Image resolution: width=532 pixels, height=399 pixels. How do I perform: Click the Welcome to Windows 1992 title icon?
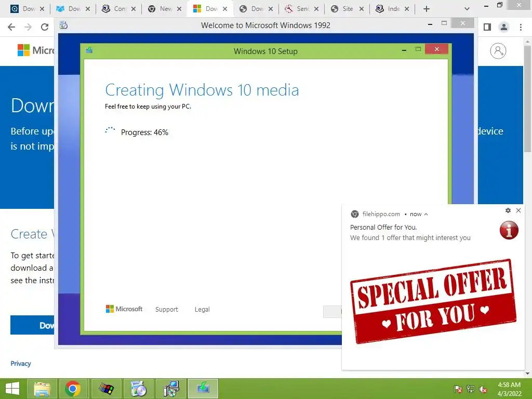(x=63, y=25)
